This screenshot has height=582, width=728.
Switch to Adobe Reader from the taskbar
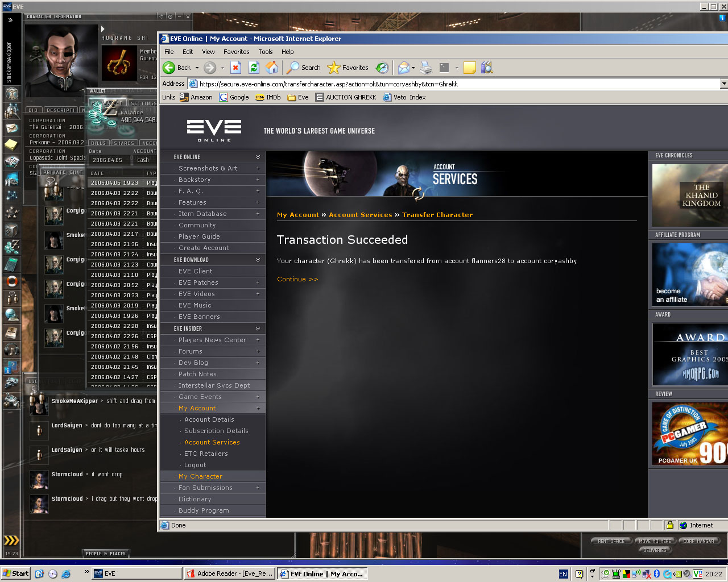[230, 573]
